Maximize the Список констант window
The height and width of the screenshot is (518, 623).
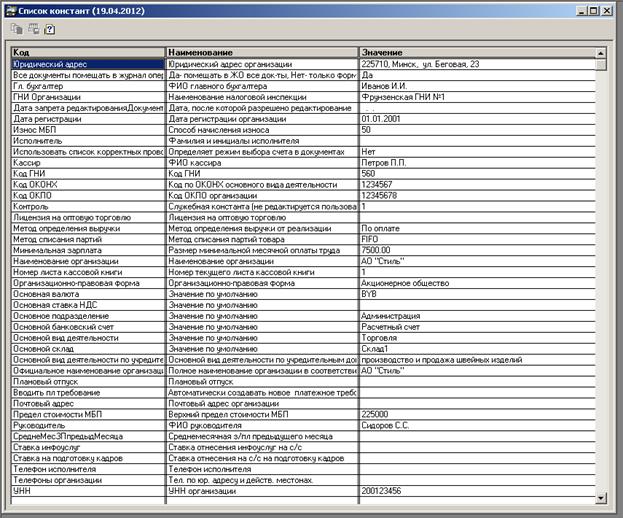(593, 11)
